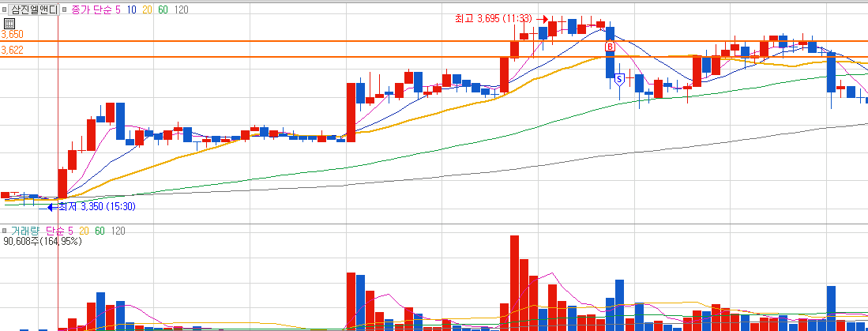The height and width of the screenshot is (331, 868).
Task: Open the data grid table icon
Action: tap(9, 23)
